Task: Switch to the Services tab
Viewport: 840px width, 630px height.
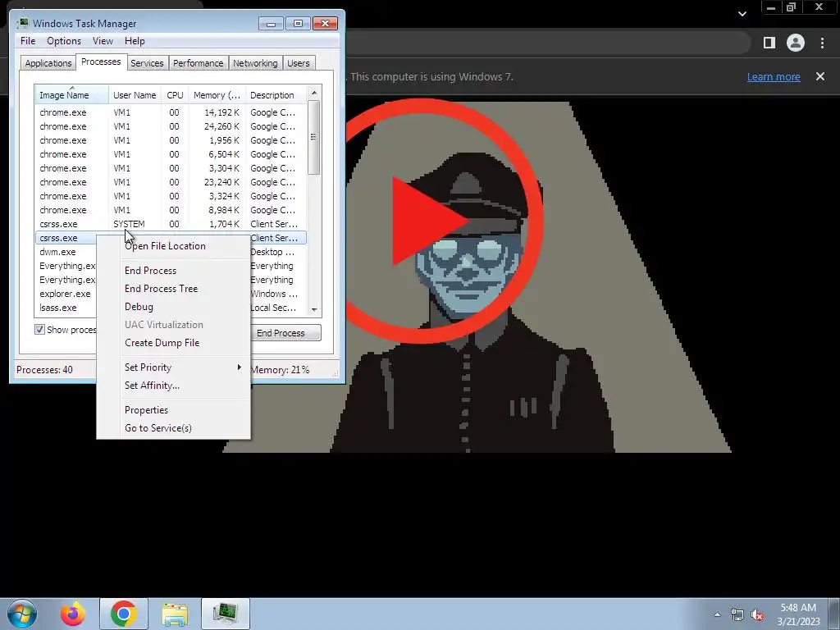Action: (x=147, y=63)
